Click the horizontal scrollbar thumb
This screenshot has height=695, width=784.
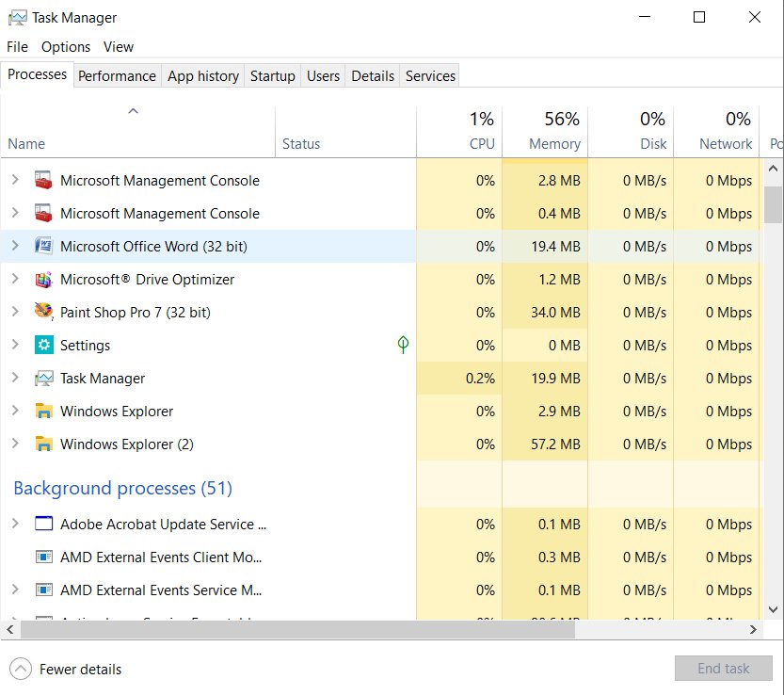point(297,629)
